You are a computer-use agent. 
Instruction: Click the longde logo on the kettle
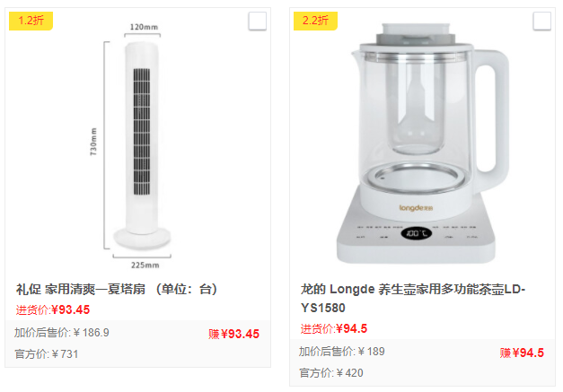[416, 208]
